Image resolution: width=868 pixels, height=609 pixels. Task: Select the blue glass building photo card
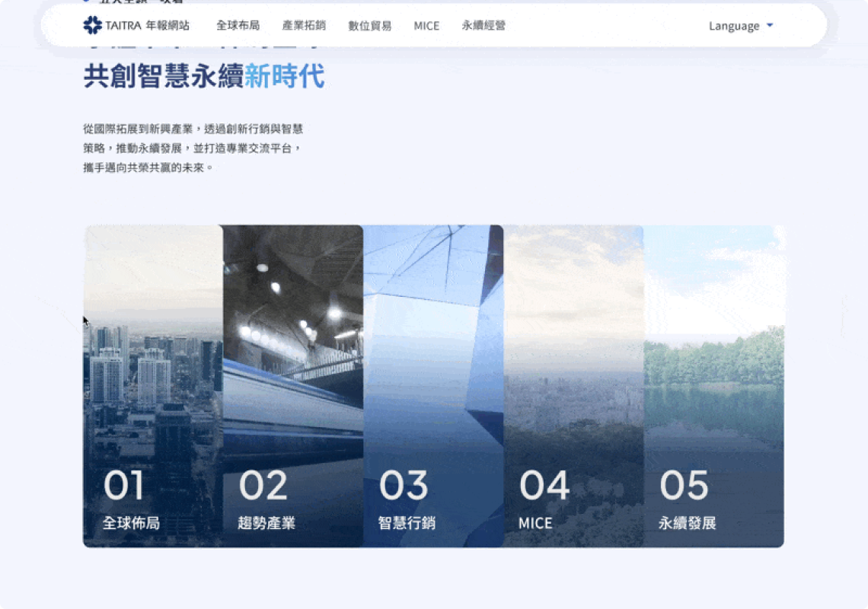pyautogui.click(x=432, y=343)
